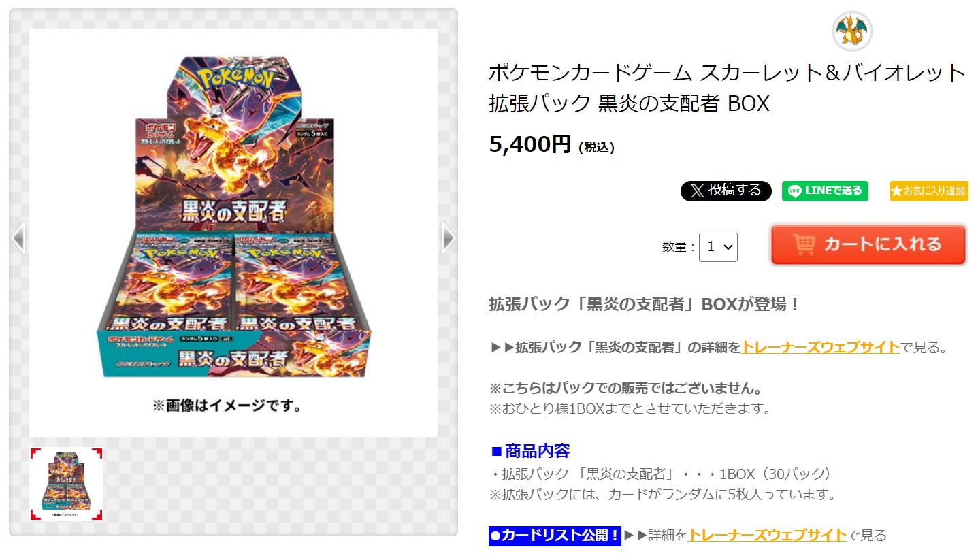
Task: Click the X logo on post button
Action: (697, 191)
